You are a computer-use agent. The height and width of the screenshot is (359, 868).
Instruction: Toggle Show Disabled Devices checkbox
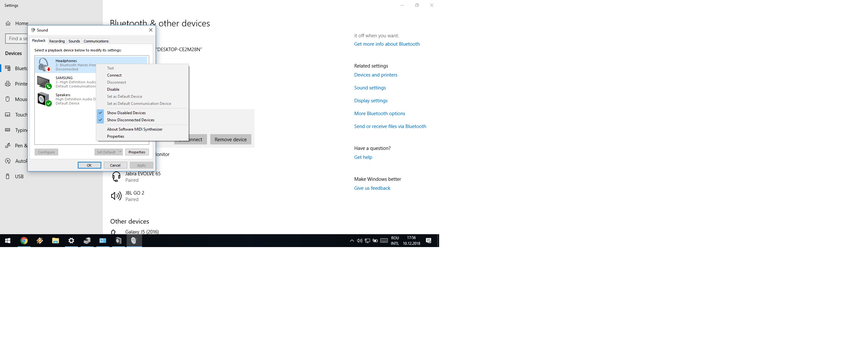click(126, 113)
